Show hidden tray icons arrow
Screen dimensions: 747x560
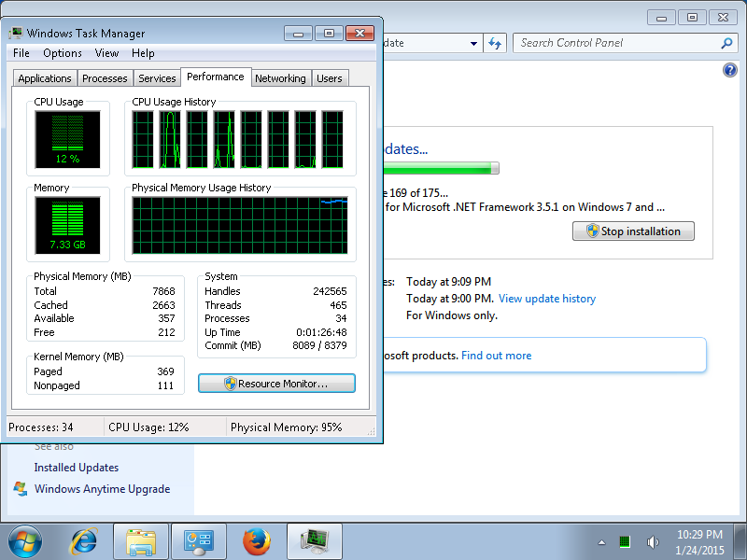pyautogui.click(x=601, y=542)
